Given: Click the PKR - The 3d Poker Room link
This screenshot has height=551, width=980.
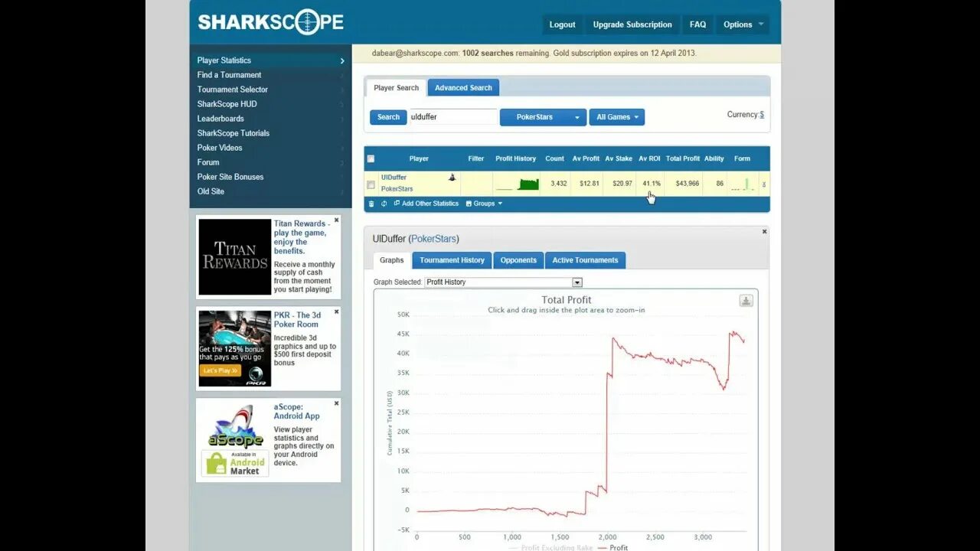Looking at the screenshot, I should click(x=297, y=320).
